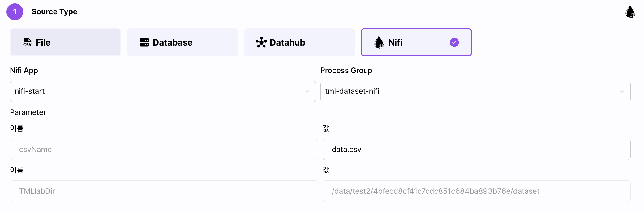Choose Database source type

coord(182,42)
